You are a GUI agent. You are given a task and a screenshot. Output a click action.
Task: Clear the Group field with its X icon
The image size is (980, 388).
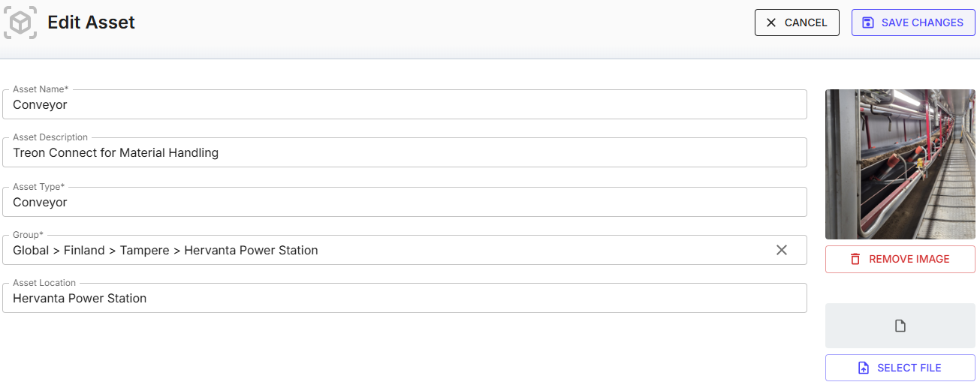click(782, 250)
